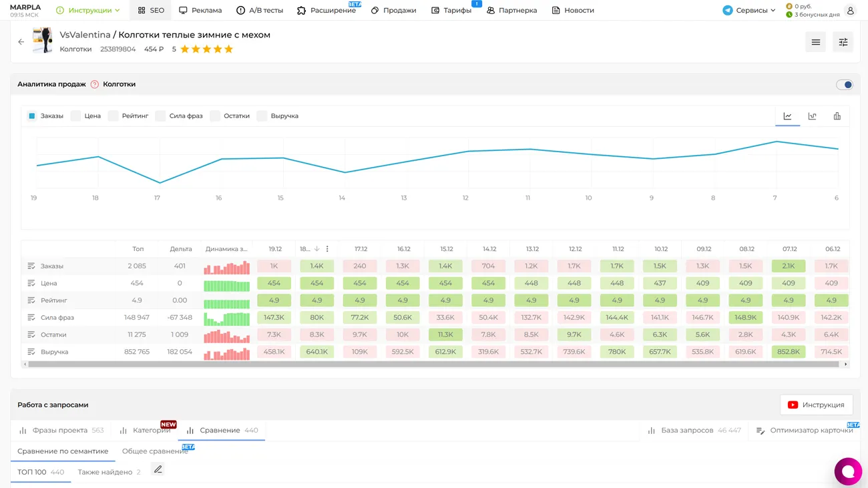Enable the Выручка chart checkbox
The width and height of the screenshot is (868, 488).
(x=262, y=116)
